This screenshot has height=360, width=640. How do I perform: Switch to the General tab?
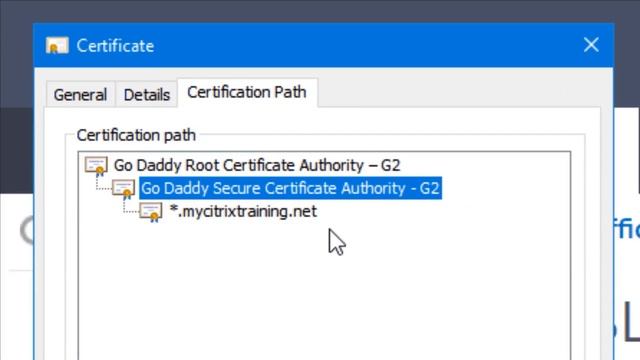click(x=80, y=95)
